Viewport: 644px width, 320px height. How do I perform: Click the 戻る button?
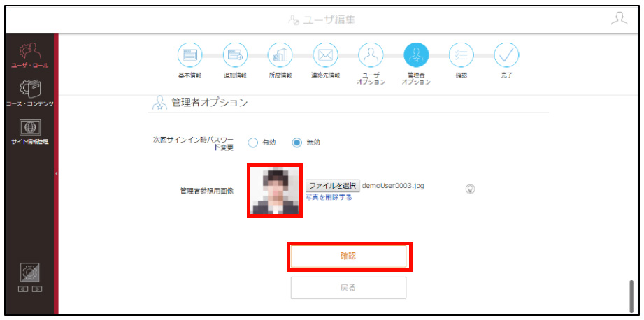(348, 288)
